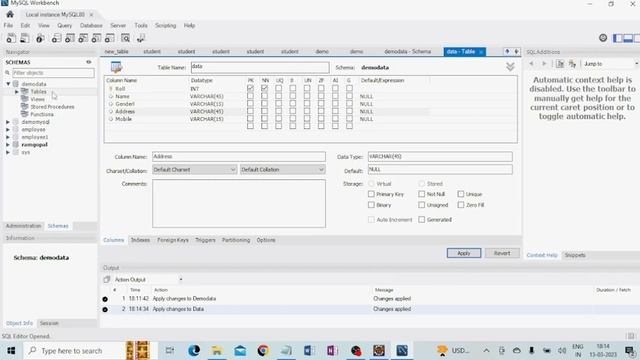Go forward in SQL Additions help
The height and width of the screenshot is (360, 640).
(x=544, y=64)
